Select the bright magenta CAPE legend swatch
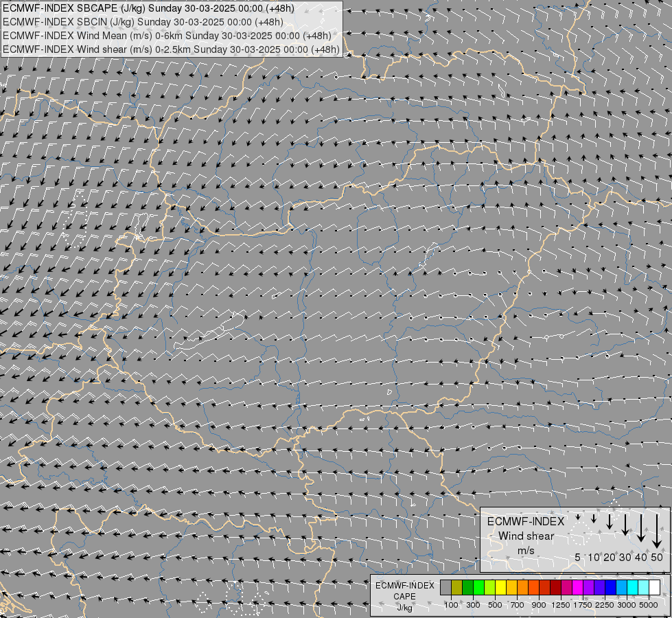The image size is (672, 618). click(578, 587)
